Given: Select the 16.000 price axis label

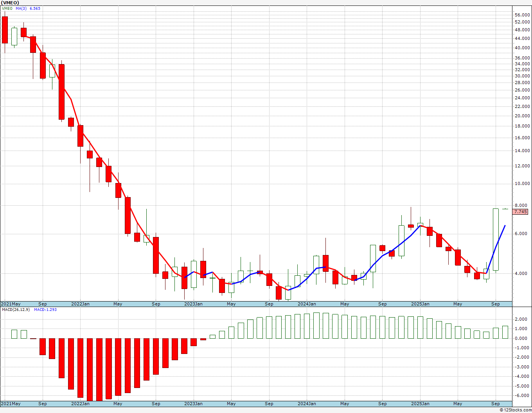Looking at the screenshot, I should (x=523, y=138).
